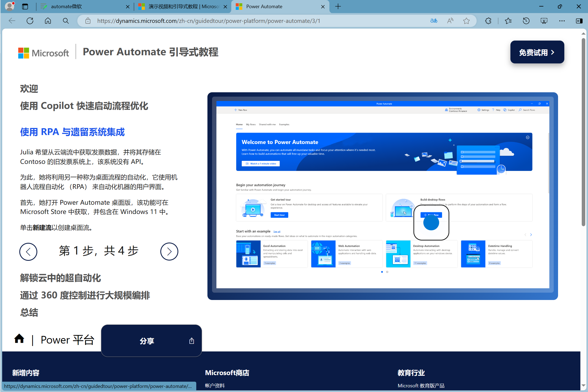Open Settings and more ellipsis menu
This screenshot has height=392, width=588.
562,21
